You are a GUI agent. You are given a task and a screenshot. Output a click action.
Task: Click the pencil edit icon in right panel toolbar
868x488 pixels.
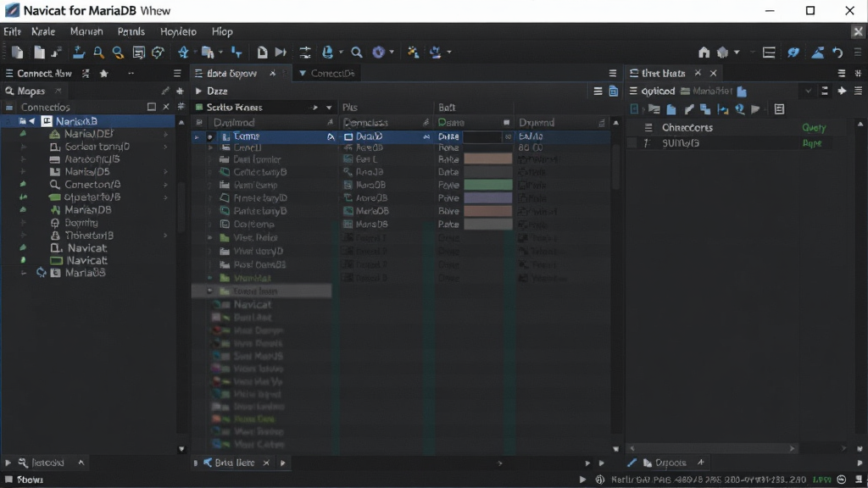(x=688, y=109)
